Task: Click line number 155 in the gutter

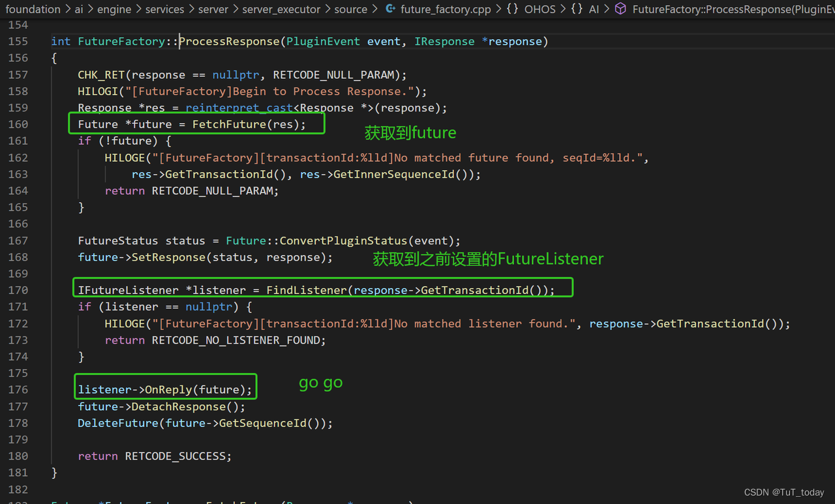Action: coord(18,41)
